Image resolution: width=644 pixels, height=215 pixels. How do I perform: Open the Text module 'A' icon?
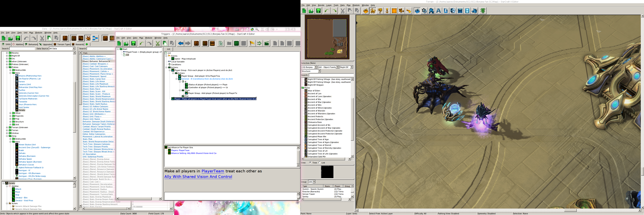pyautogui.click(x=438, y=11)
